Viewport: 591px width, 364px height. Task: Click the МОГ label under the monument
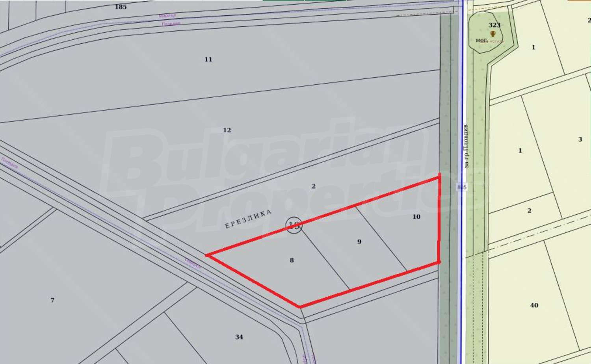tap(481, 41)
